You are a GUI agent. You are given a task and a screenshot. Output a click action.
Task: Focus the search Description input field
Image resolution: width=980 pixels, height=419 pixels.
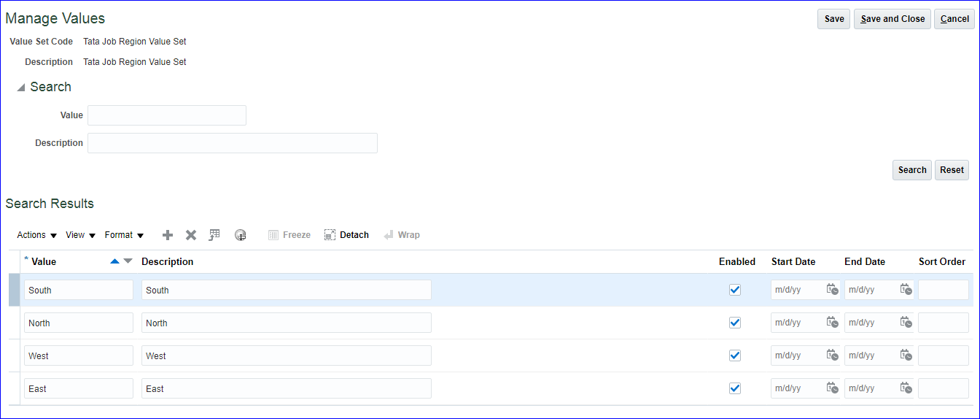pos(232,143)
